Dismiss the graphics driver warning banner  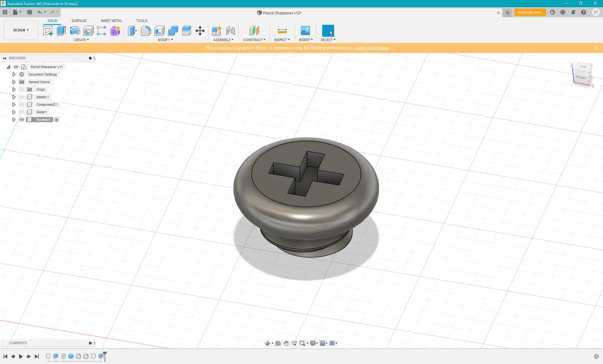[596, 48]
